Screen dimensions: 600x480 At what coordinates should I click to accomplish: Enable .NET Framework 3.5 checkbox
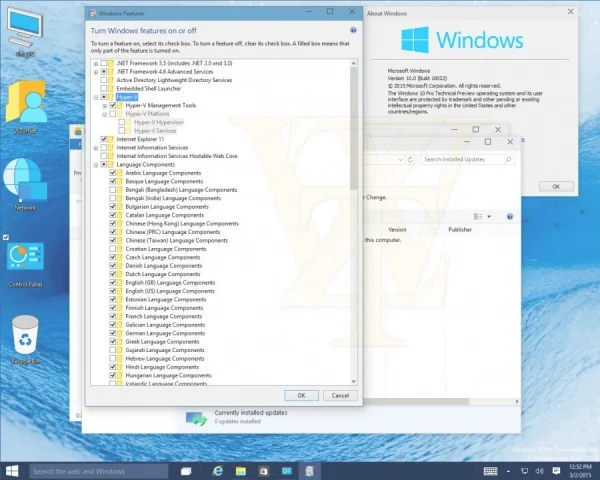(x=104, y=63)
